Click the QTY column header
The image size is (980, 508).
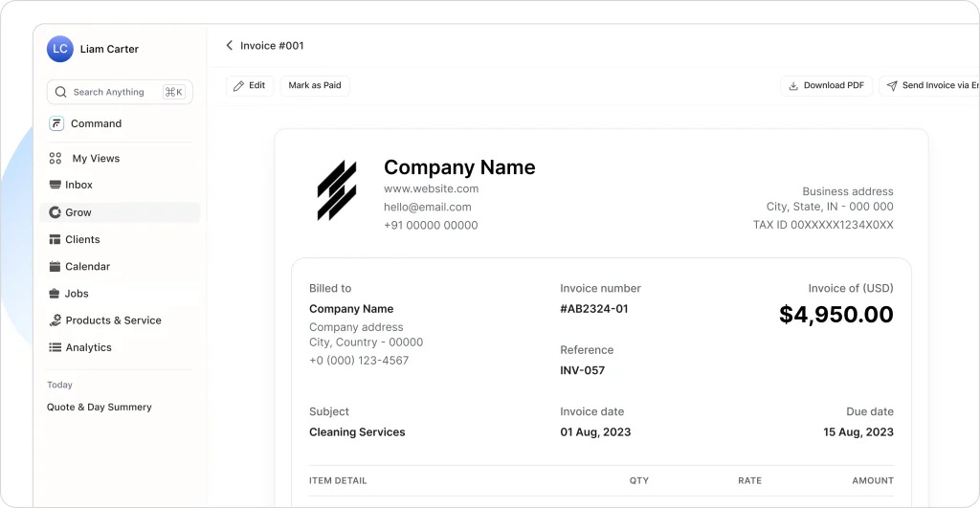(x=639, y=480)
